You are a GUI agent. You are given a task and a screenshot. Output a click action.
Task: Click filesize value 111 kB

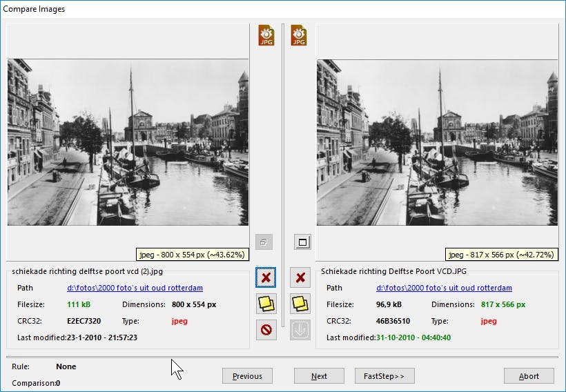[79, 304]
